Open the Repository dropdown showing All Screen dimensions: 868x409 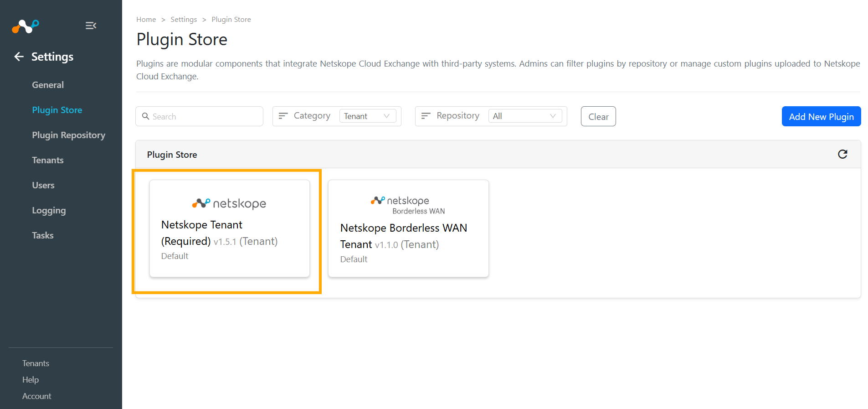pyautogui.click(x=525, y=116)
